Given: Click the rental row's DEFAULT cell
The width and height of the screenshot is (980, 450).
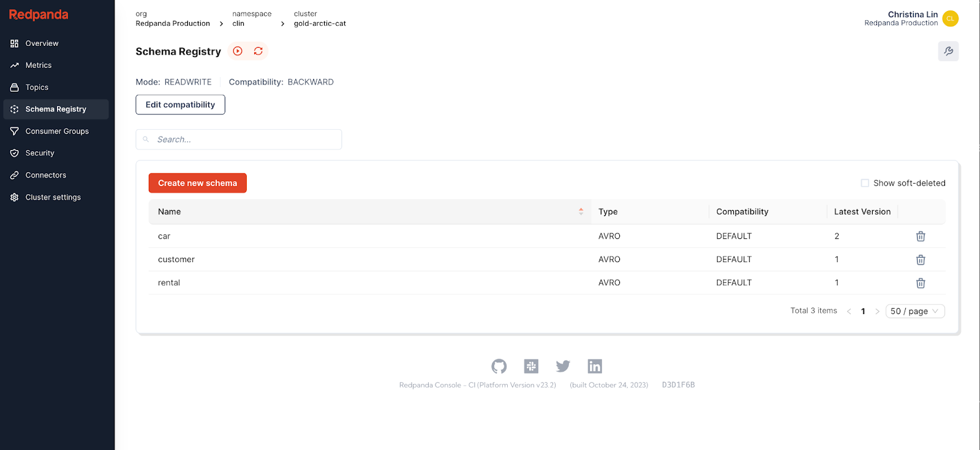Looking at the screenshot, I should pyautogui.click(x=734, y=283).
